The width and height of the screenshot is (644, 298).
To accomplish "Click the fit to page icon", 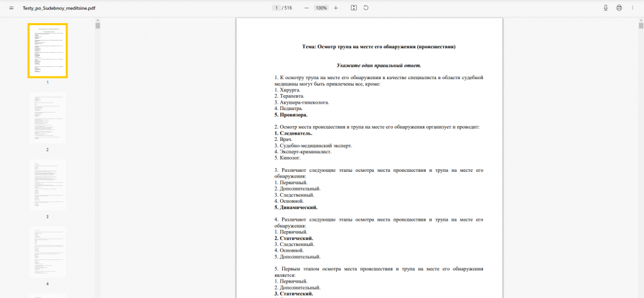I will point(354,8).
